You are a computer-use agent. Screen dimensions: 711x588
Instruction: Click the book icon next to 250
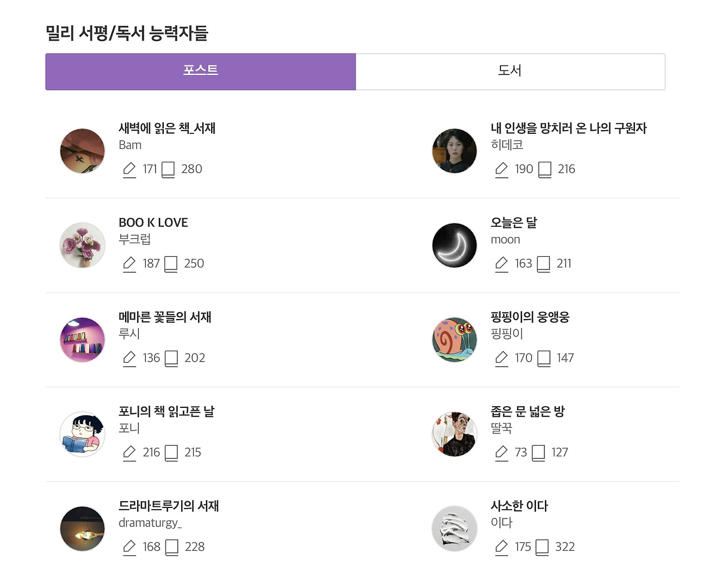pyautogui.click(x=171, y=264)
